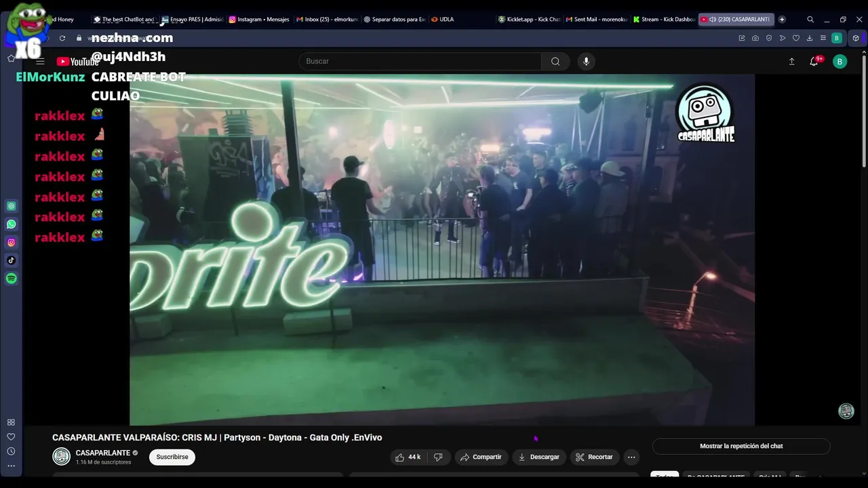Open more actions three-dot menu under video
The width and height of the screenshot is (868, 488).
pos(631,457)
